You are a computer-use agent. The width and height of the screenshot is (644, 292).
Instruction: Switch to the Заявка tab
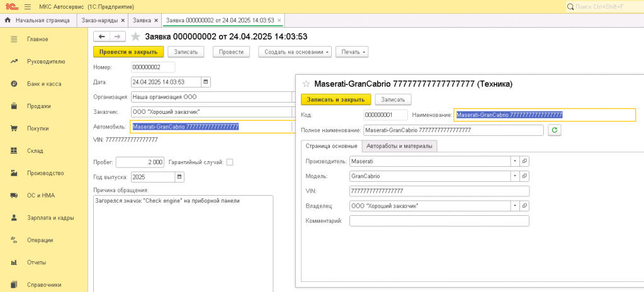click(x=141, y=20)
